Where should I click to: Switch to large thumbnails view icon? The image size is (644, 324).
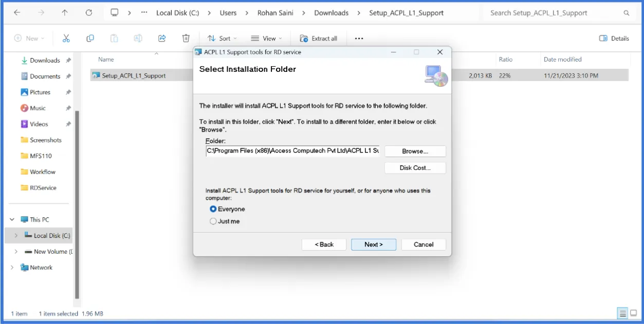634,313
